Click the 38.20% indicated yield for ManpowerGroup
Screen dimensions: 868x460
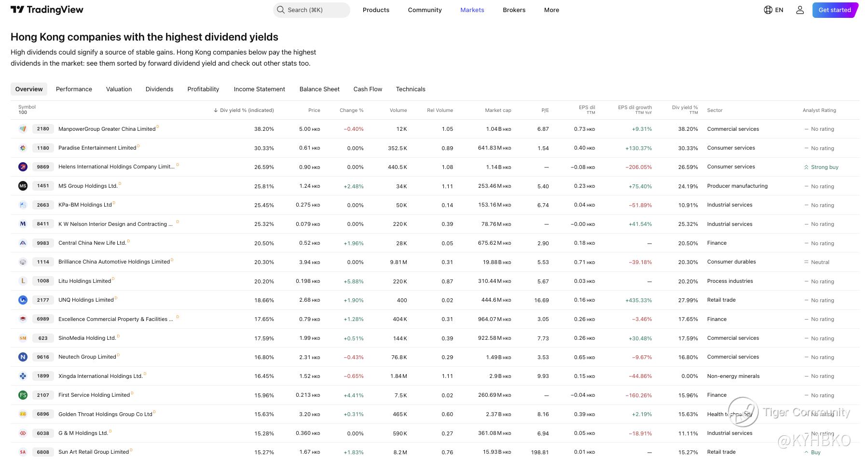(x=264, y=129)
